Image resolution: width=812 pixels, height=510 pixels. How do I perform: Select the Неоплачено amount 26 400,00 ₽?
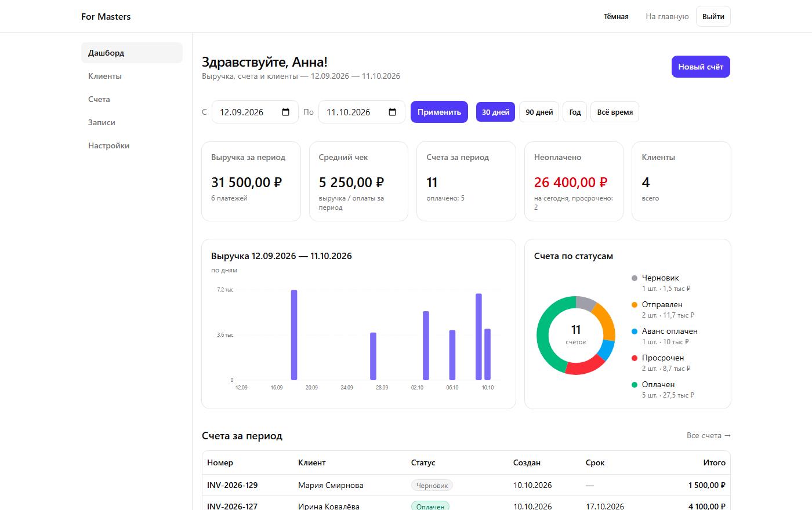coord(571,183)
